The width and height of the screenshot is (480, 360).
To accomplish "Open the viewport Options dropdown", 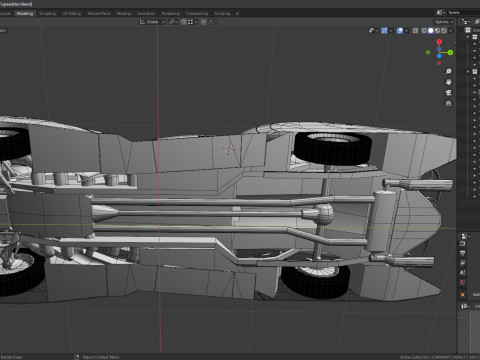I will point(444,22).
